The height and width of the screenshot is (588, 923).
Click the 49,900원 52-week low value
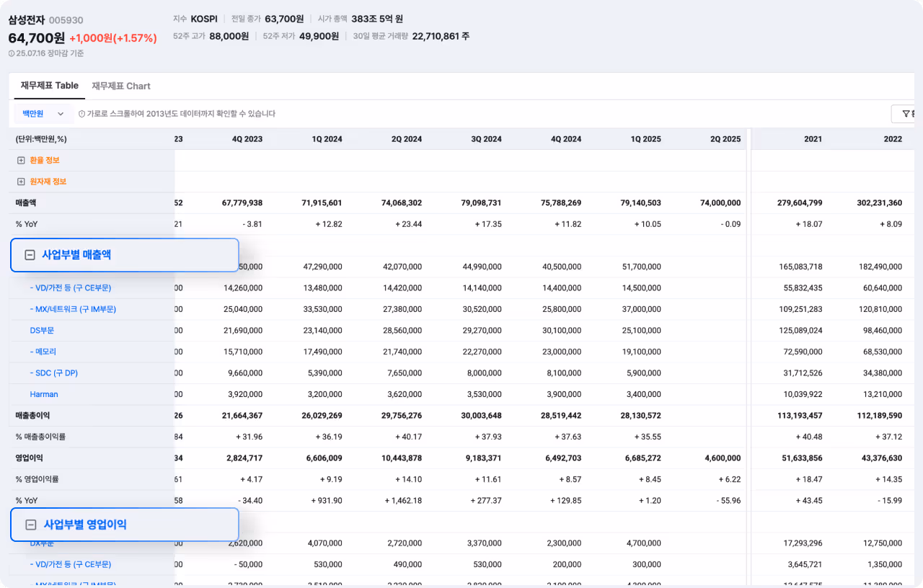coord(319,36)
